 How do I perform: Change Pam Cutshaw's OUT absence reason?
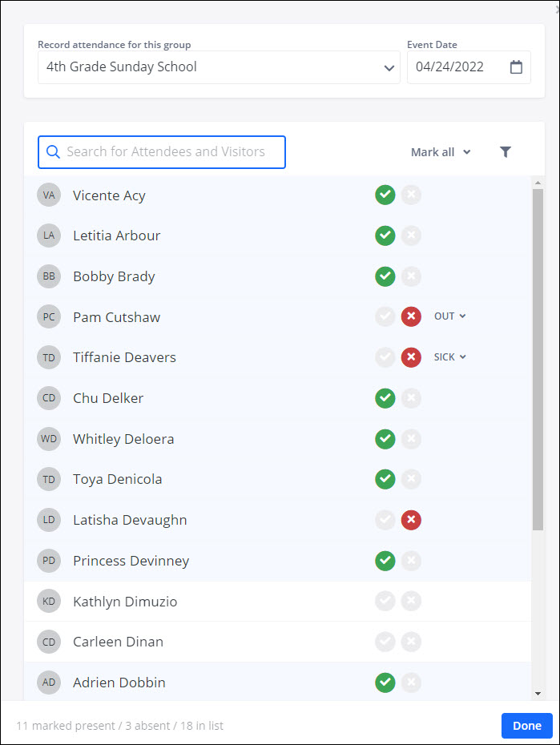click(x=449, y=316)
